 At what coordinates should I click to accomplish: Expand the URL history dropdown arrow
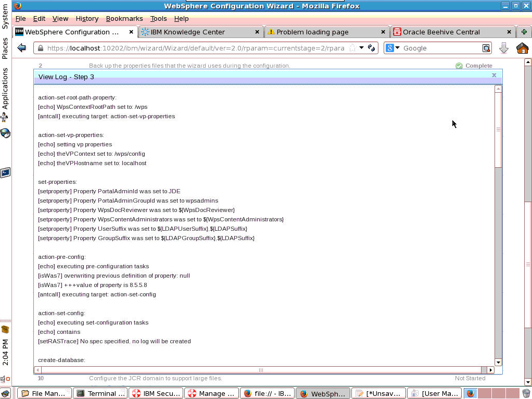361,48
